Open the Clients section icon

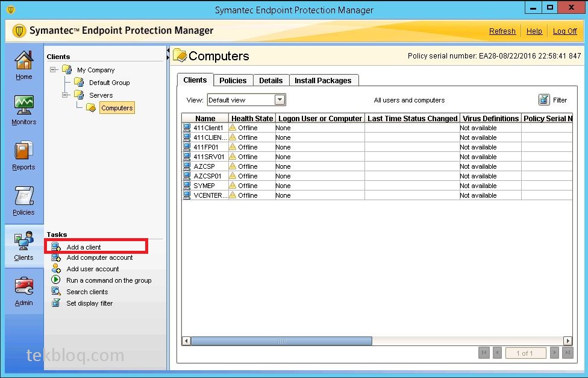click(x=23, y=241)
